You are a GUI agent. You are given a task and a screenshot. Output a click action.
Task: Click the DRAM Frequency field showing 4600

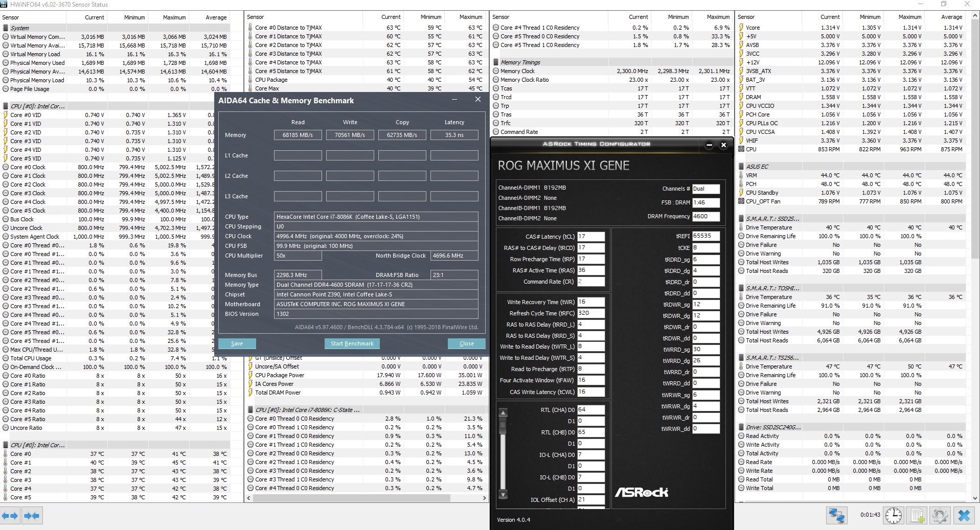(706, 216)
